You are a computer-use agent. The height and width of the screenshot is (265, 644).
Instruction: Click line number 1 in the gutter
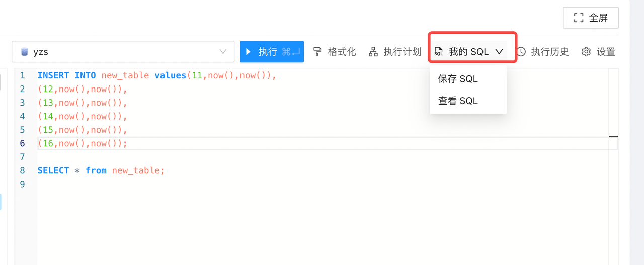tap(22, 75)
